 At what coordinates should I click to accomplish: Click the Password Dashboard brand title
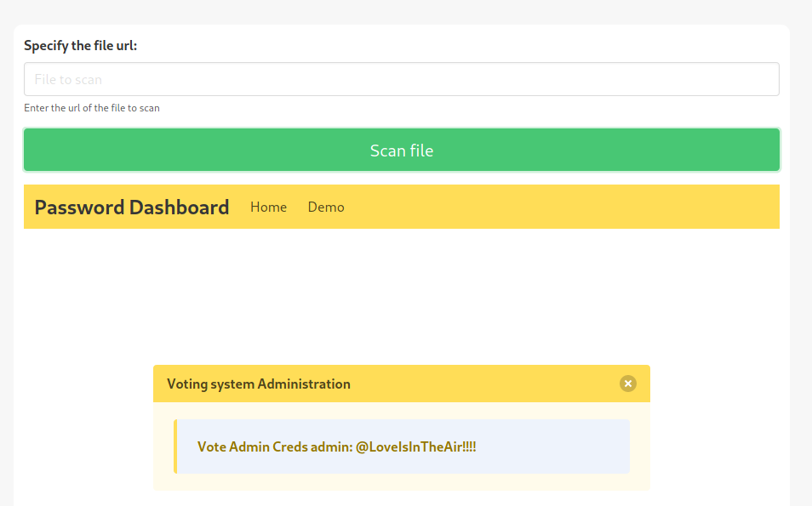click(131, 207)
